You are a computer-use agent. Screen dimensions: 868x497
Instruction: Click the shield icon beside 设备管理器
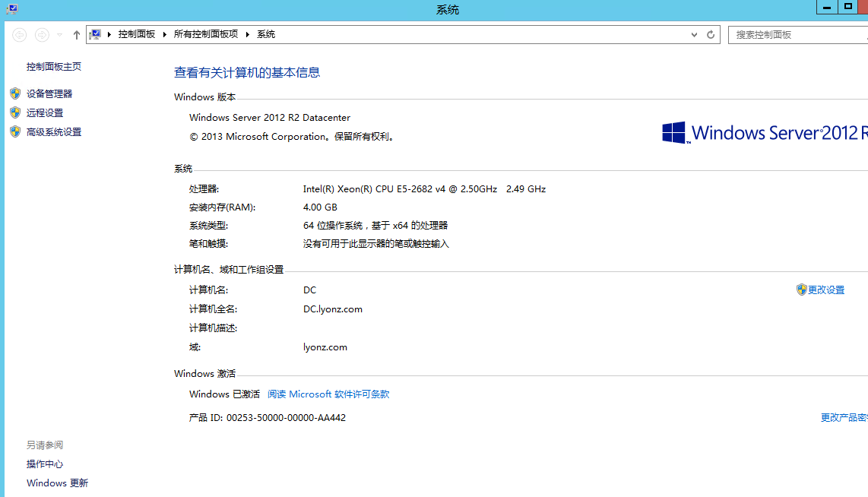coord(15,93)
